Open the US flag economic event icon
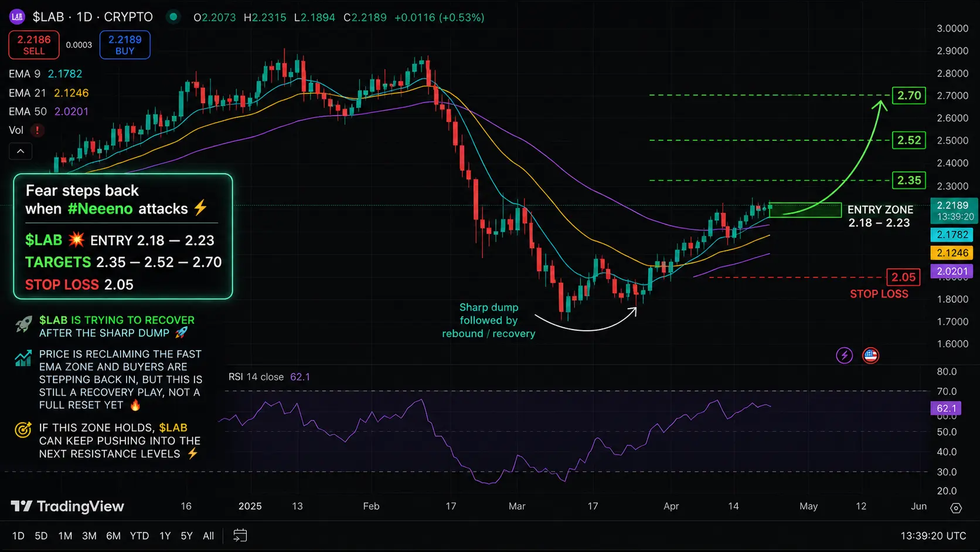 (871, 355)
